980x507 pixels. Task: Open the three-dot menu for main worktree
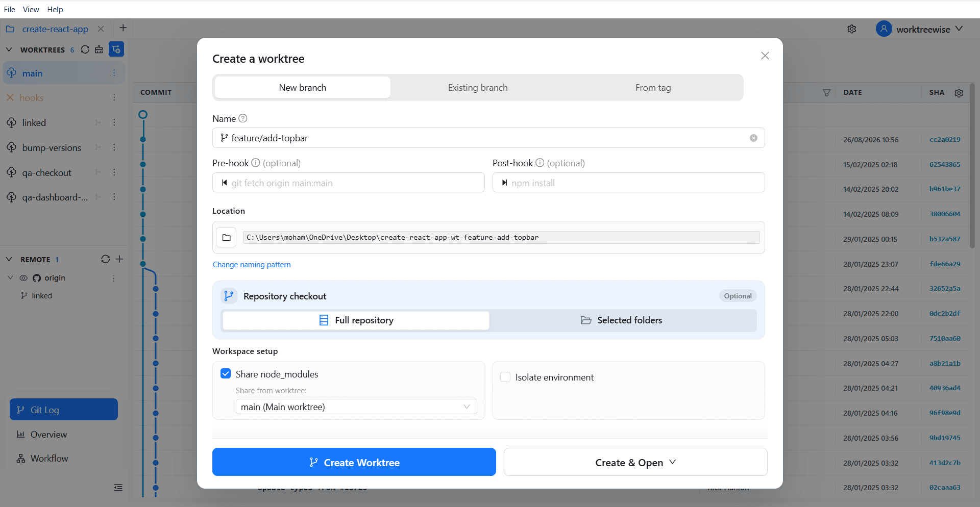(x=114, y=73)
